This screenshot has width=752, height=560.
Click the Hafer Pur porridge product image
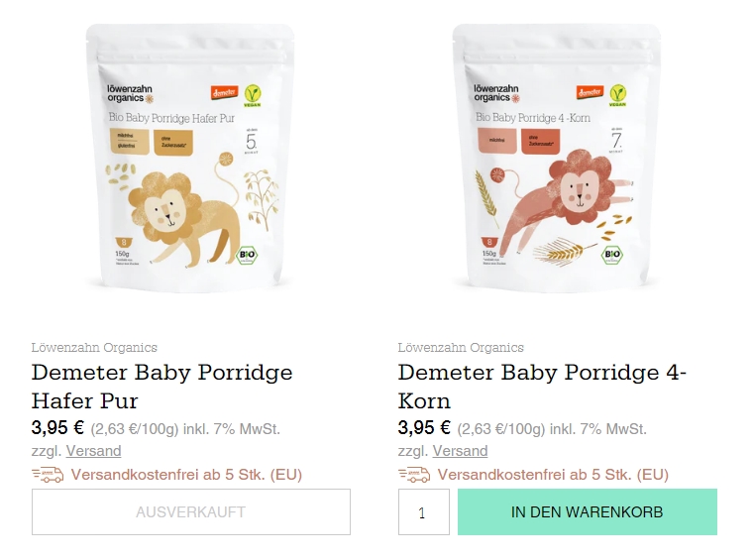(190, 159)
